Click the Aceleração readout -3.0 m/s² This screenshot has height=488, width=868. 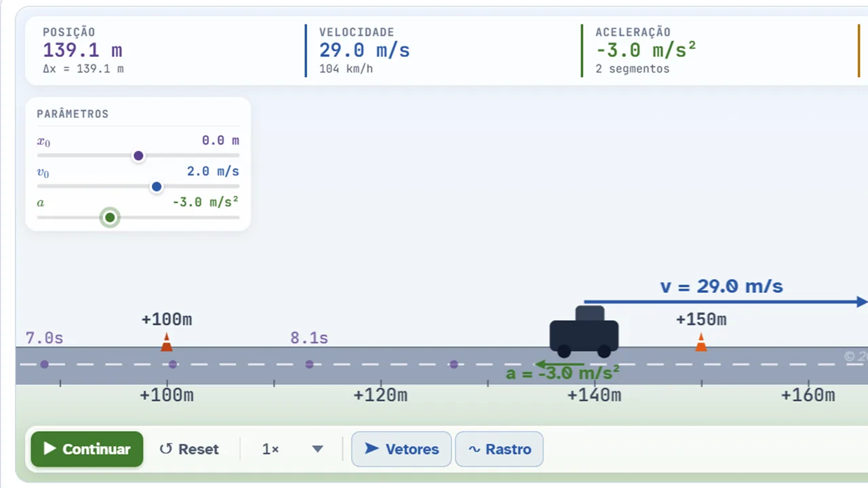646,50
